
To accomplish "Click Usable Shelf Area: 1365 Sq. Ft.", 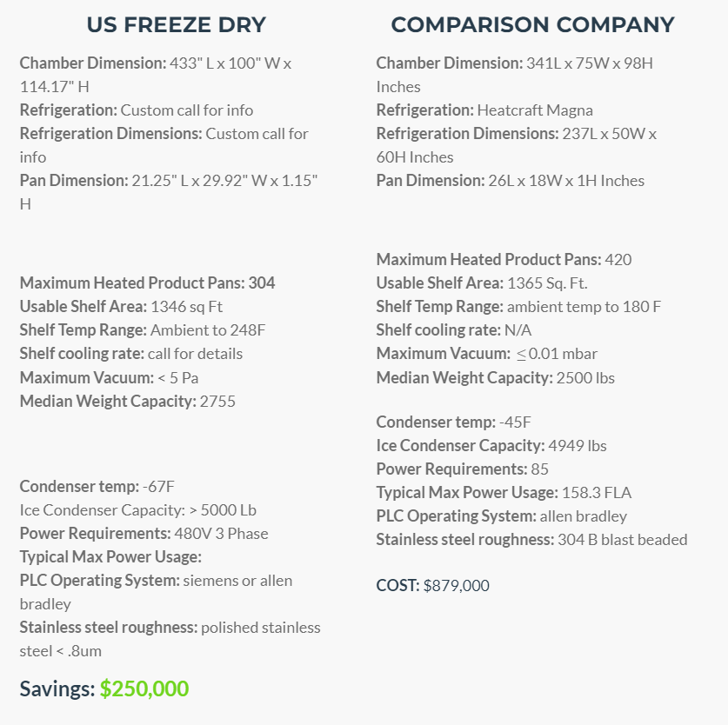I will tap(482, 283).
